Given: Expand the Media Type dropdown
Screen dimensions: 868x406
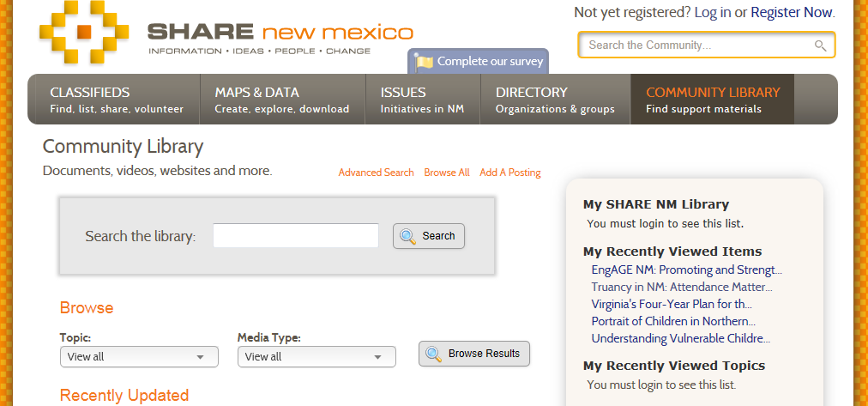Looking at the screenshot, I should [x=316, y=357].
